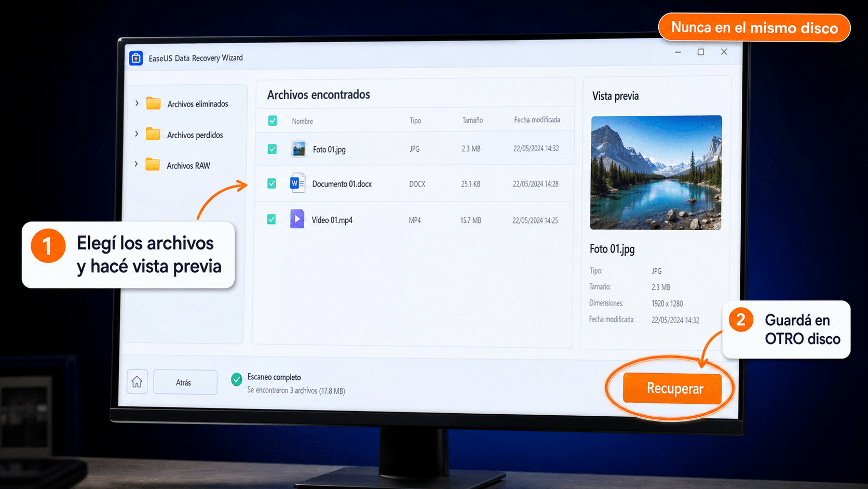Uncheck the Foto 01.jpg checkbox

272,149
